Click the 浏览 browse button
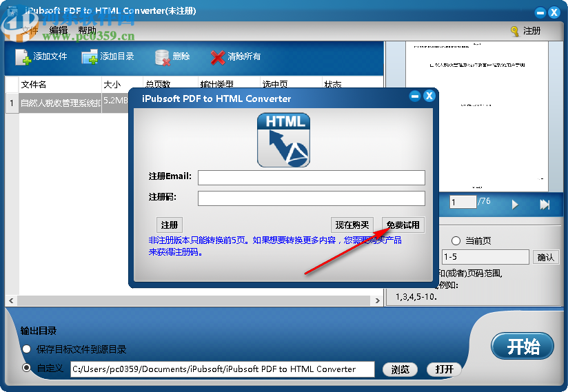568x392 pixels. pos(400,369)
